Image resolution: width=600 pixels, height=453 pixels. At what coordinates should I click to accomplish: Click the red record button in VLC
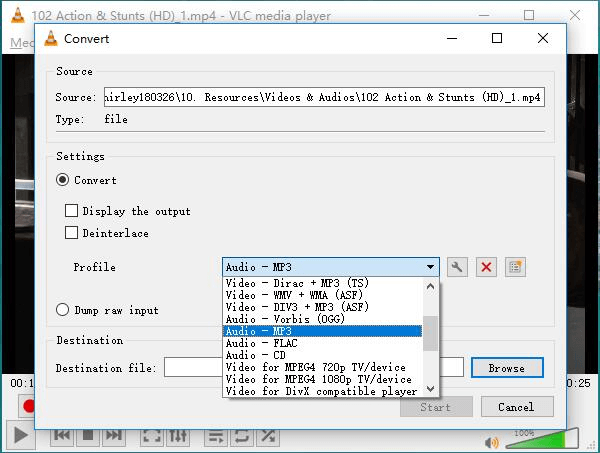[28, 406]
